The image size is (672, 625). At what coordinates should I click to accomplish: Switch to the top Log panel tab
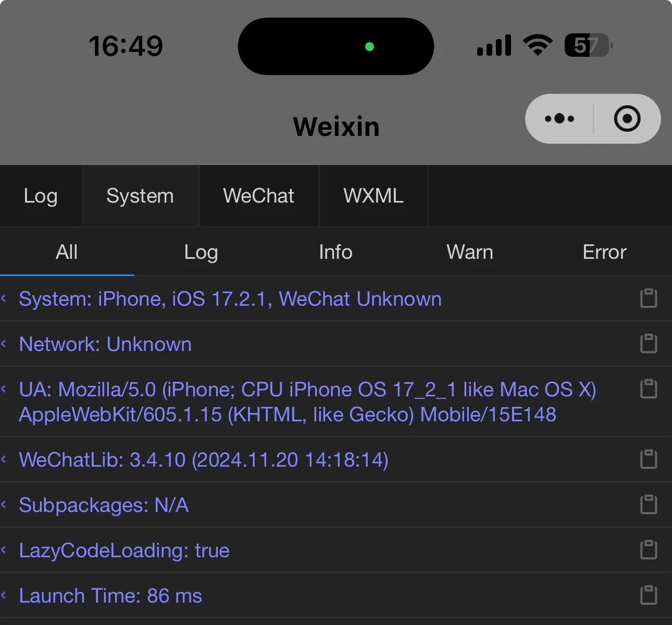41,196
